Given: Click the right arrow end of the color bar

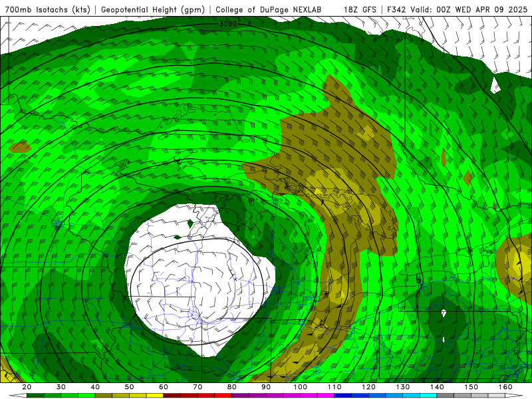Looking at the screenshot, I should coord(513,396).
